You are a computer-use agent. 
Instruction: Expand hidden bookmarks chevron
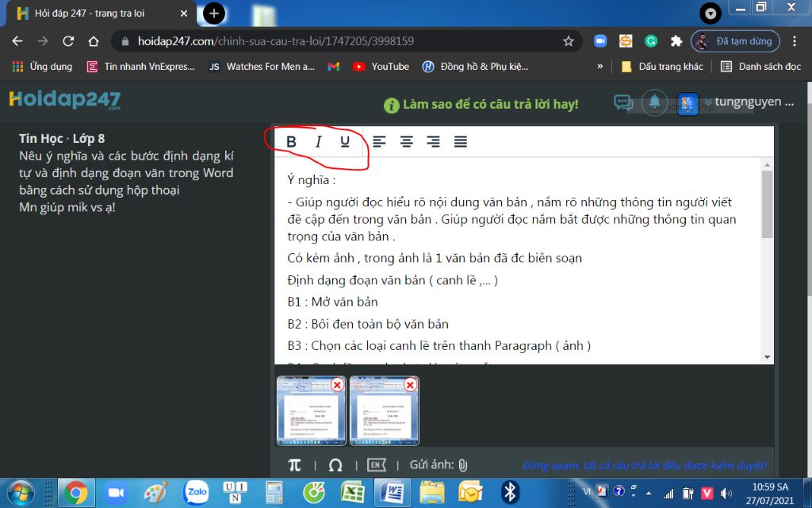tap(600, 67)
